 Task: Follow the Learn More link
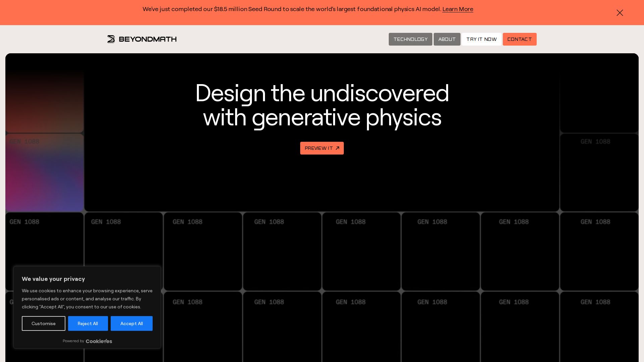(458, 9)
